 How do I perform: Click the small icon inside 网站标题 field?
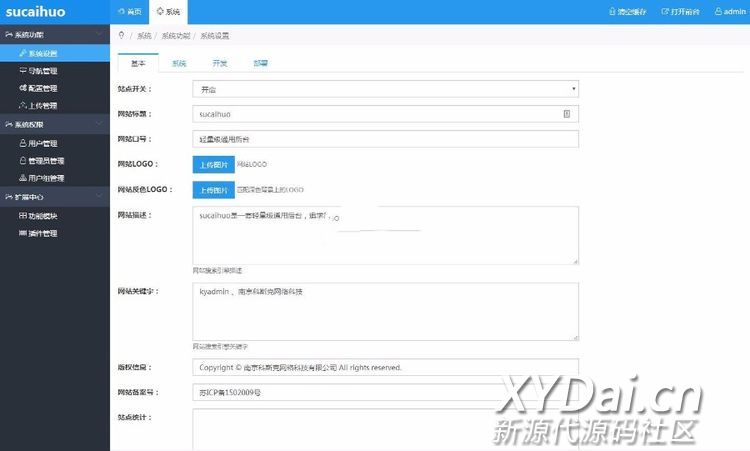[x=566, y=114]
